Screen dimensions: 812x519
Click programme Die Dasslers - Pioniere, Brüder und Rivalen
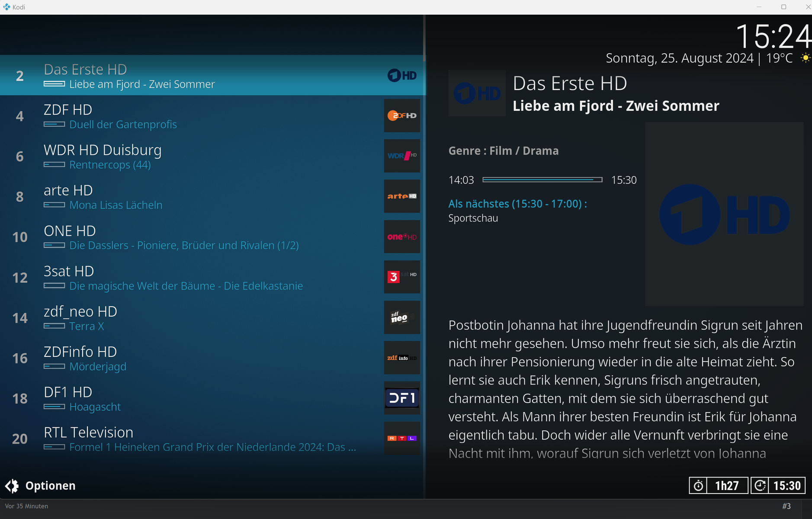pyautogui.click(x=184, y=245)
